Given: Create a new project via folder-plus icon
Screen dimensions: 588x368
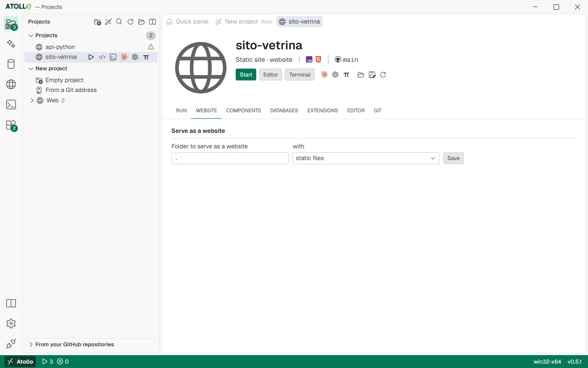Looking at the screenshot, I should [97, 22].
